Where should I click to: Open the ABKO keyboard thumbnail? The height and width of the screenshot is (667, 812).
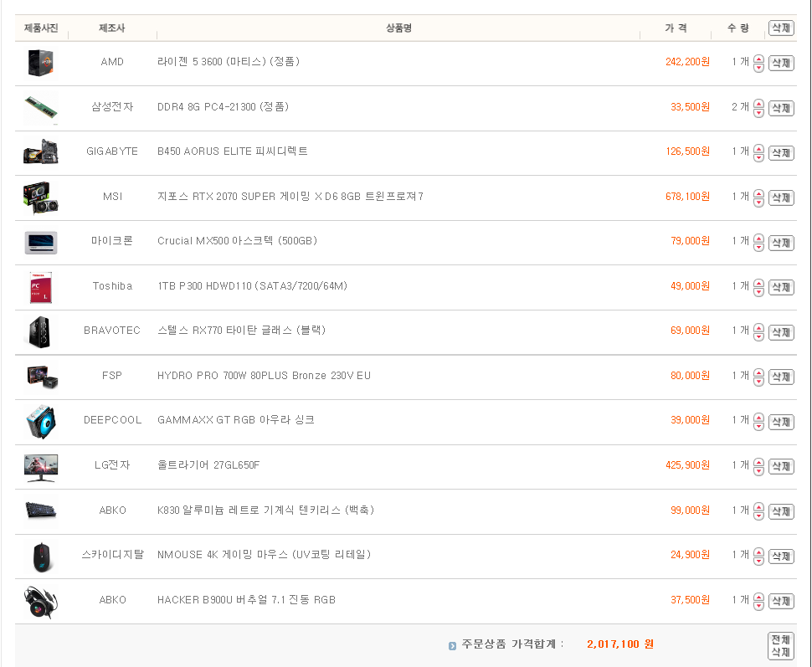[41, 511]
